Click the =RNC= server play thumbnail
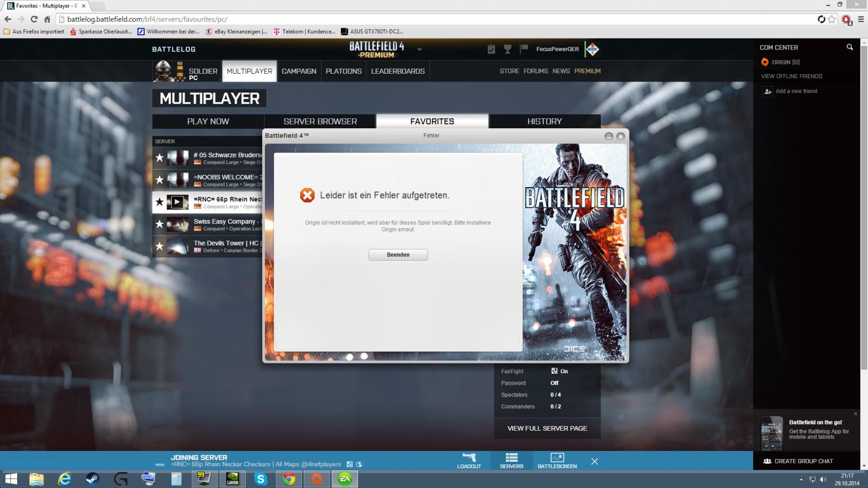The height and width of the screenshot is (488, 868). pos(177,202)
